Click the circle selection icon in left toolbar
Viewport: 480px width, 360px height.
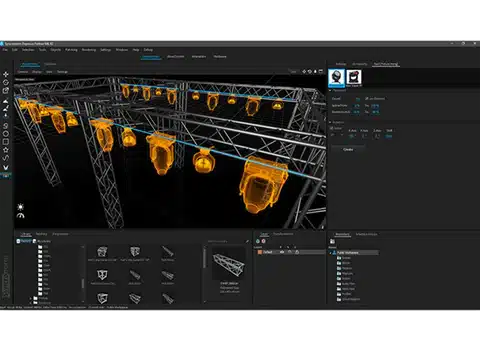(6, 134)
